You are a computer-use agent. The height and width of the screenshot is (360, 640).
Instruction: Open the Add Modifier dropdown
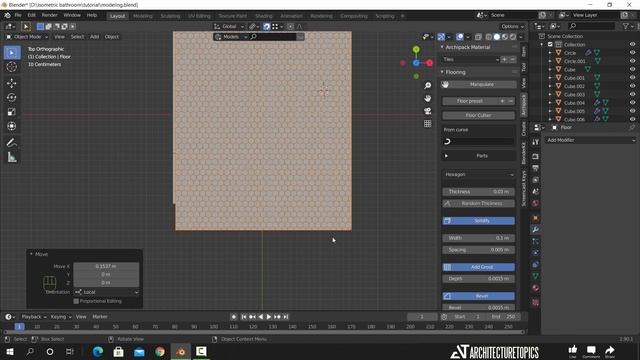pyautogui.click(x=590, y=140)
